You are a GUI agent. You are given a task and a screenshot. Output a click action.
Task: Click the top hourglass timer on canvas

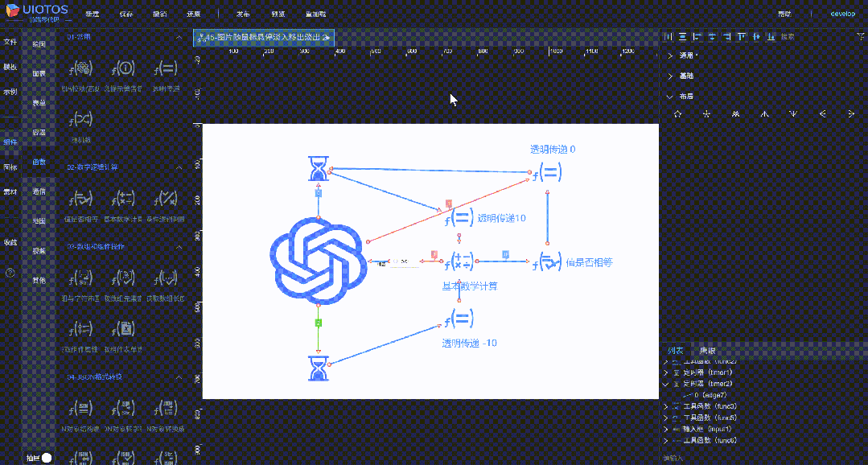pos(319,169)
